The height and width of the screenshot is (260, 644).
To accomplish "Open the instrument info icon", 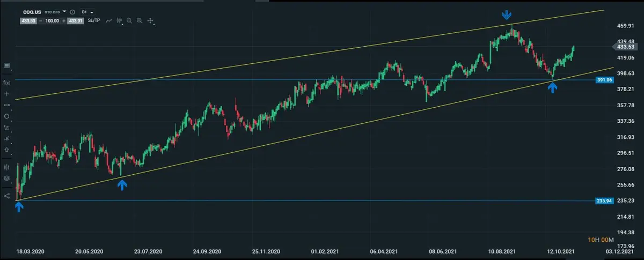I will [72, 11].
